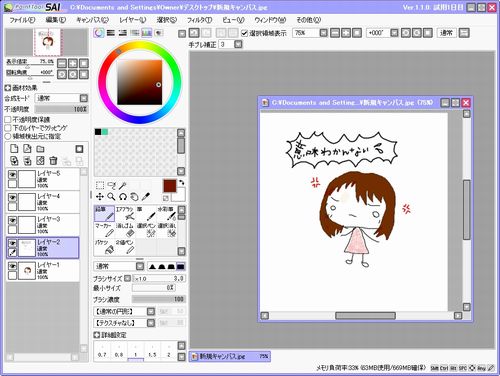
Task: Adjust ブラシ濃度 brush density slider
Action: point(159,299)
